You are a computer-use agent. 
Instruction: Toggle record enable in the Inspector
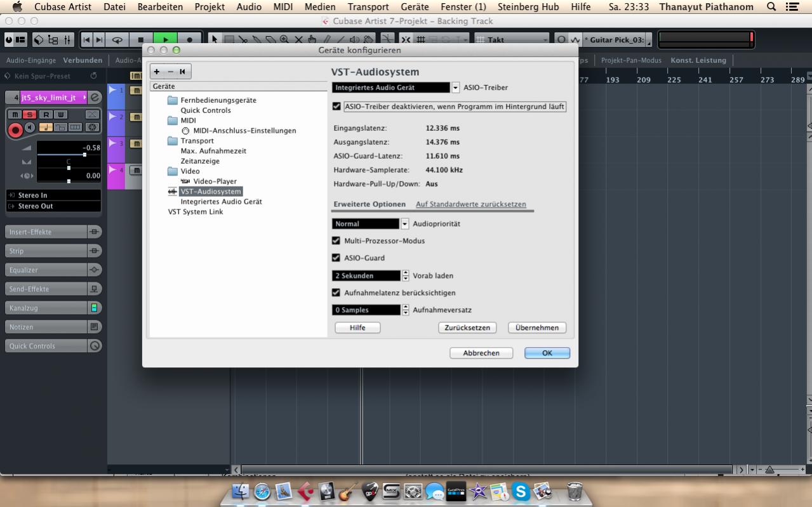click(x=17, y=130)
